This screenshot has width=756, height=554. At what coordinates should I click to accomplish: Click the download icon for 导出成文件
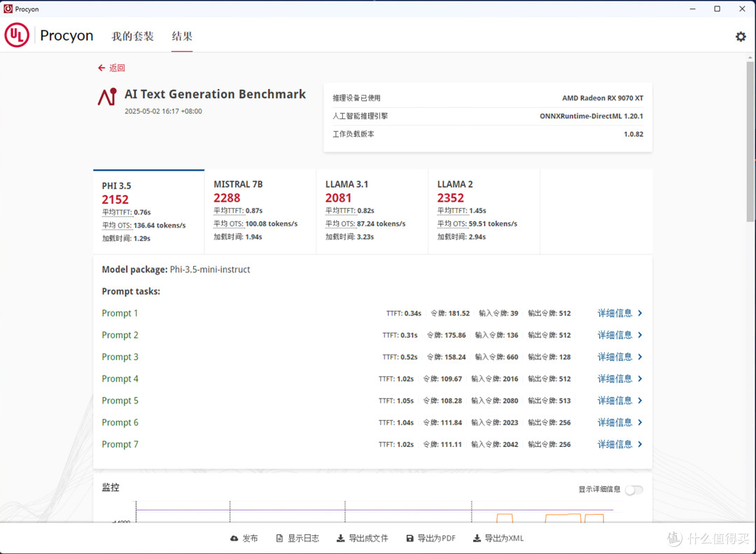point(340,538)
